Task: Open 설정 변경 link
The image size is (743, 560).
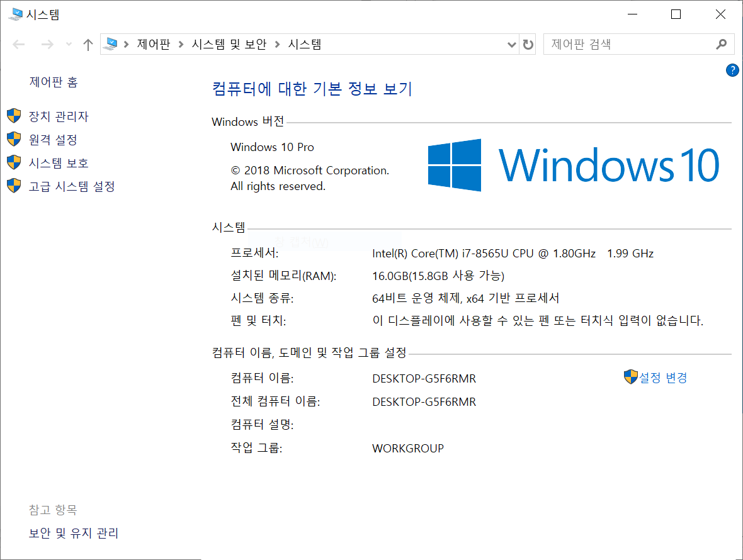Action: [x=663, y=378]
